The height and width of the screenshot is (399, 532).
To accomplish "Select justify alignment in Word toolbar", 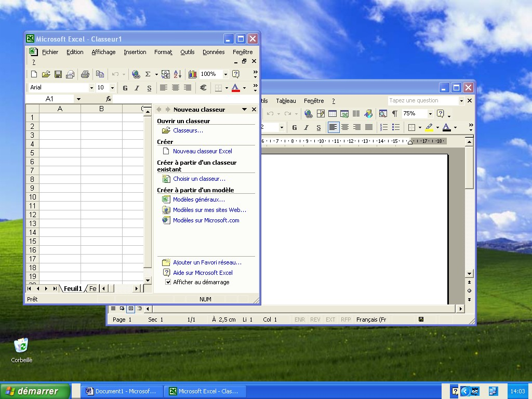I will [369, 127].
